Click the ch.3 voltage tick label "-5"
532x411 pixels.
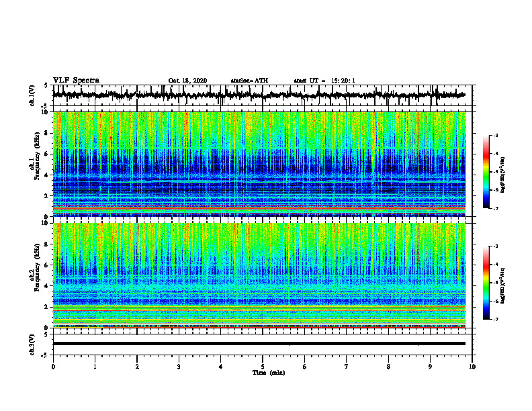coord(44,355)
